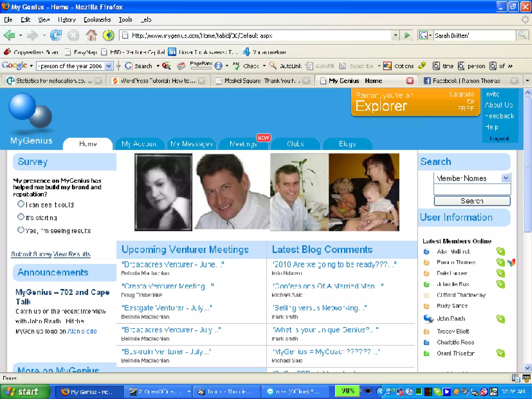Open the Member Names dropdown
The width and height of the screenshot is (532, 399).
pyautogui.click(x=506, y=178)
